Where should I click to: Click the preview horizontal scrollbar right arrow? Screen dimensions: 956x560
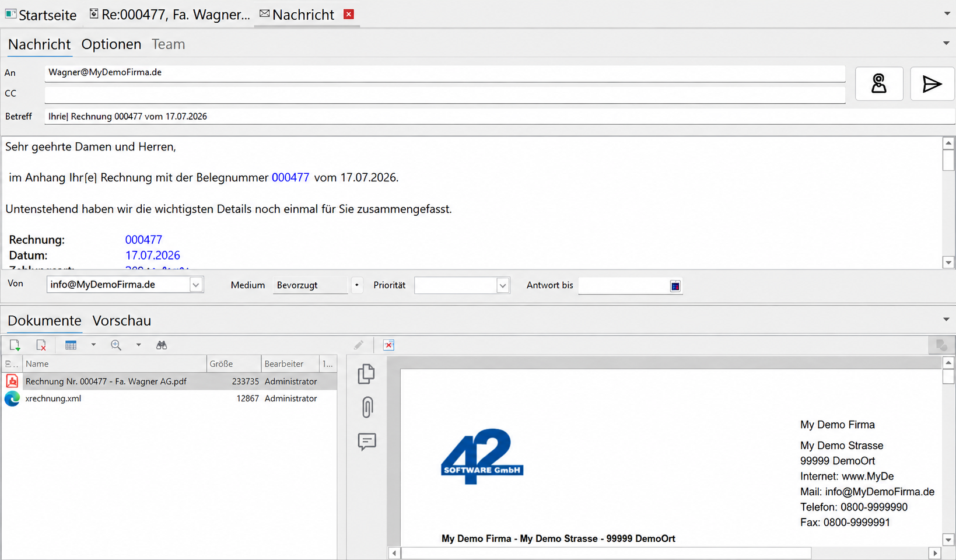[x=935, y=553]
